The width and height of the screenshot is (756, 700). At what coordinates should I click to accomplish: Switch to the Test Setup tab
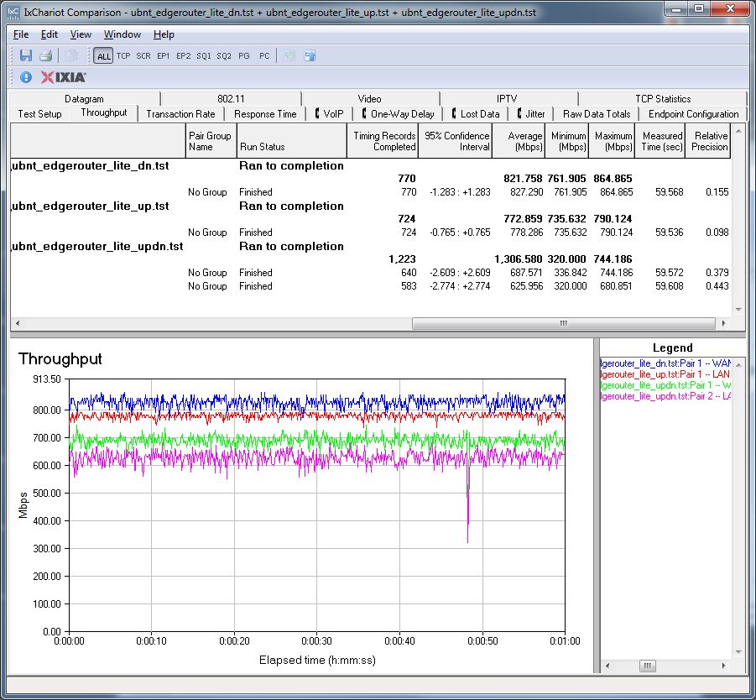(x=40, y=114)
